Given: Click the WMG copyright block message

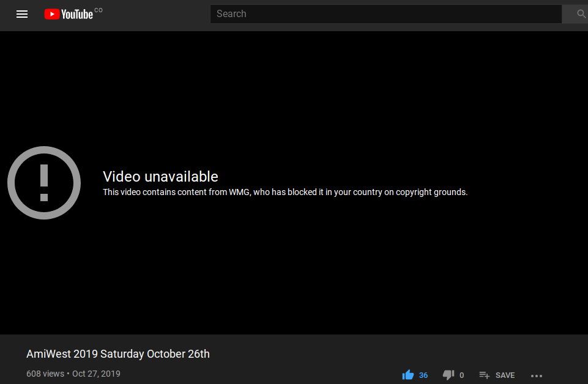Looking at the screenshot, I should point(285,192).
